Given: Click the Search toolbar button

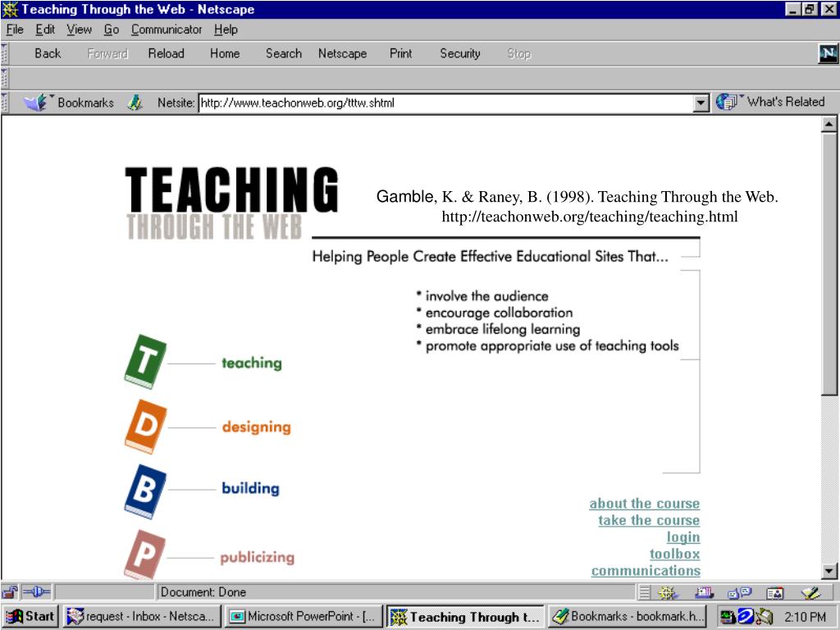Looking at the screenshot, I should pyautogui.click(x=283, y=53).
